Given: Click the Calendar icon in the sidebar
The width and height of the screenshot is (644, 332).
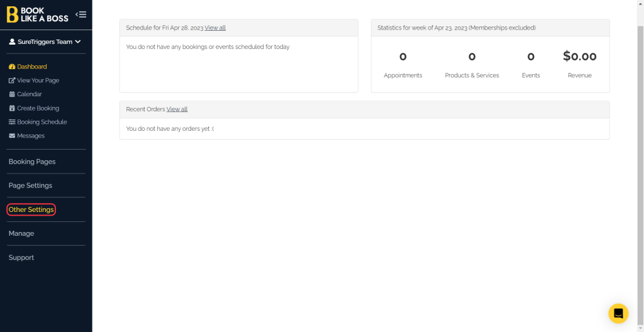Looking at the screenshot, I should tap(12, 94).
